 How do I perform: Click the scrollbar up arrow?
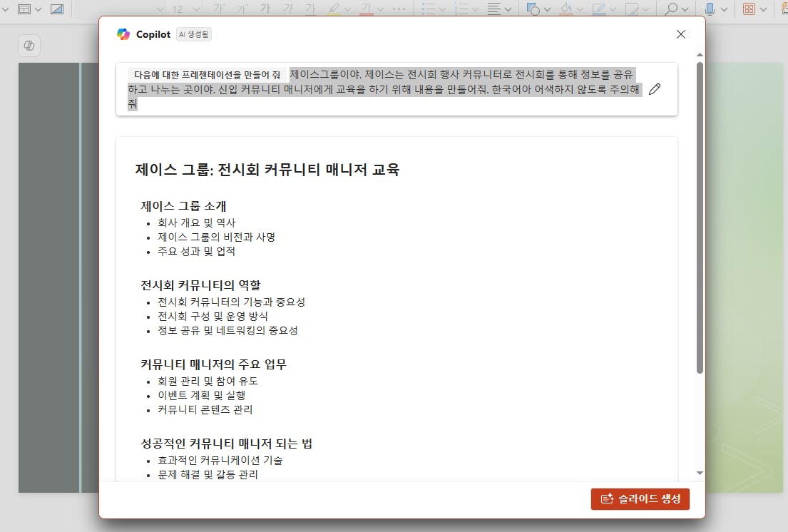[x=700, y=54]
